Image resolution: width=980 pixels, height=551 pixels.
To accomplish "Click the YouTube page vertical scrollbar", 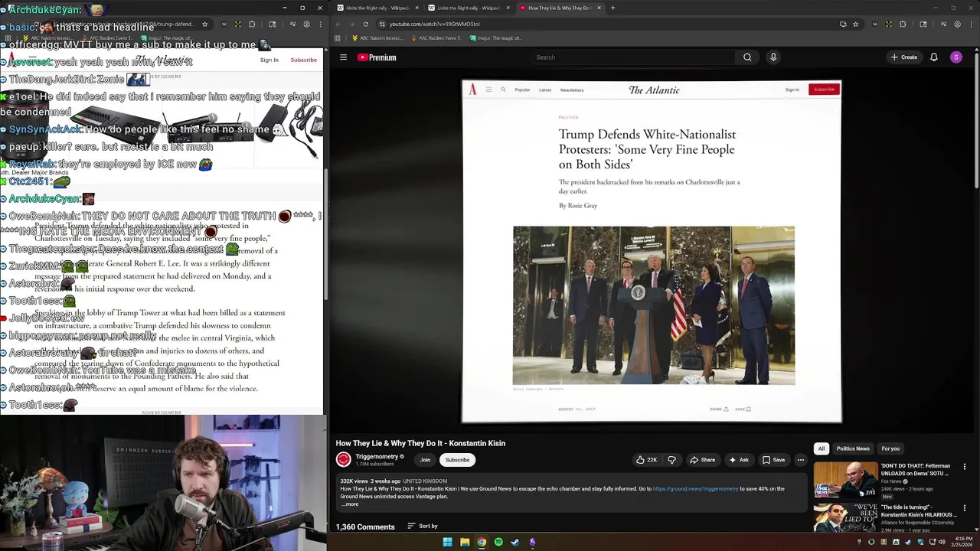I will coord(976,122).
